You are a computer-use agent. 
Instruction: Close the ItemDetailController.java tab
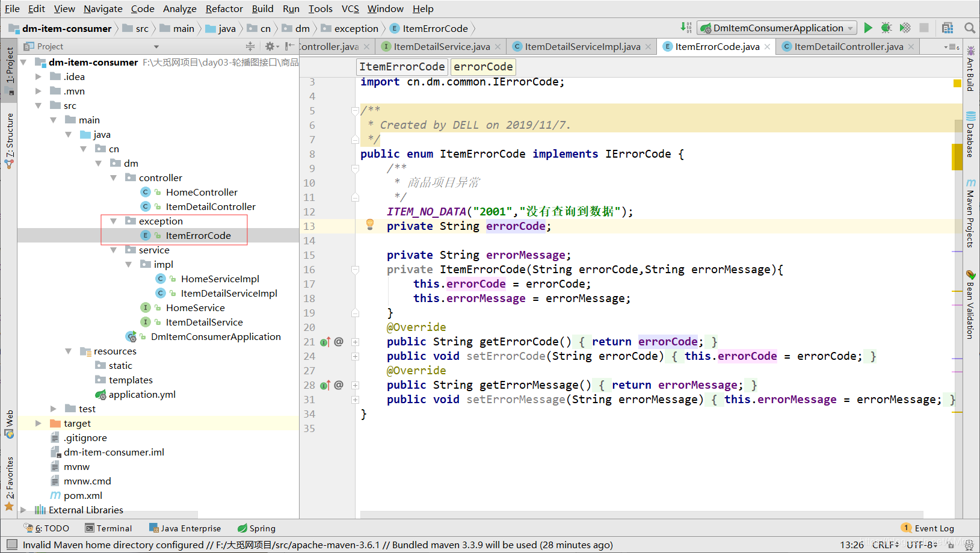[911, 47]
